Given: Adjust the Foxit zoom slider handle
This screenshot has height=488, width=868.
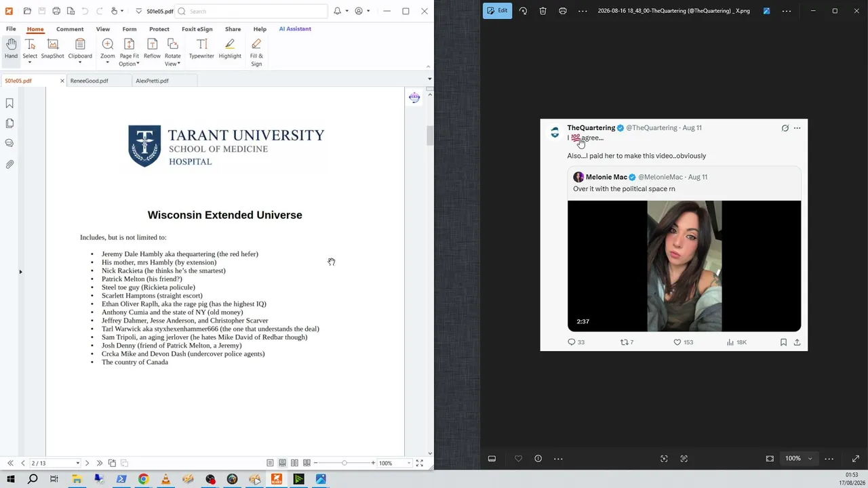Looking at the screenshot, I should 344,463.
